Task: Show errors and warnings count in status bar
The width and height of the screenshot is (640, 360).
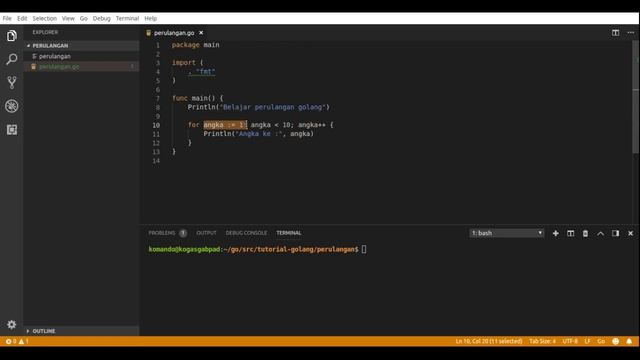Action: 17,341
